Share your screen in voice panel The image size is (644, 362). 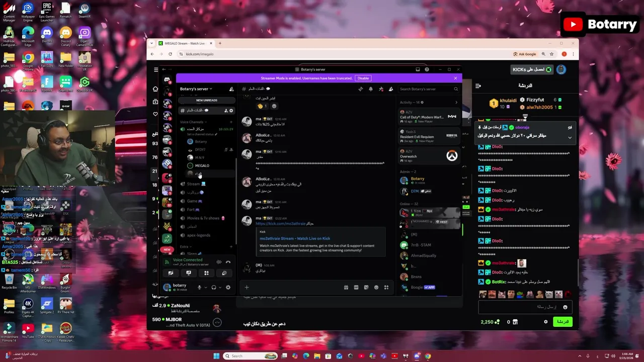189,273
